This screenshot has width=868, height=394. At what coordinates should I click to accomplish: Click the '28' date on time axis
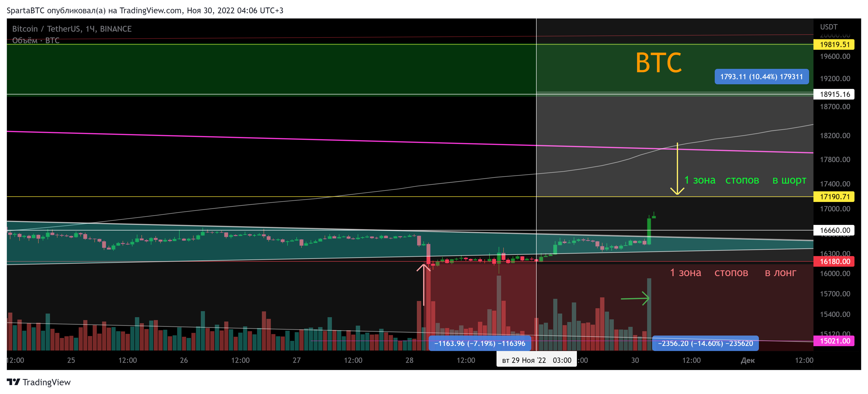[409, 360]
